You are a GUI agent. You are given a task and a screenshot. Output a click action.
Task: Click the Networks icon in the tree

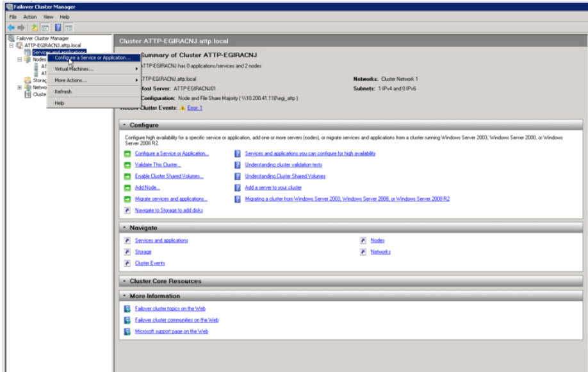point(28,87)
